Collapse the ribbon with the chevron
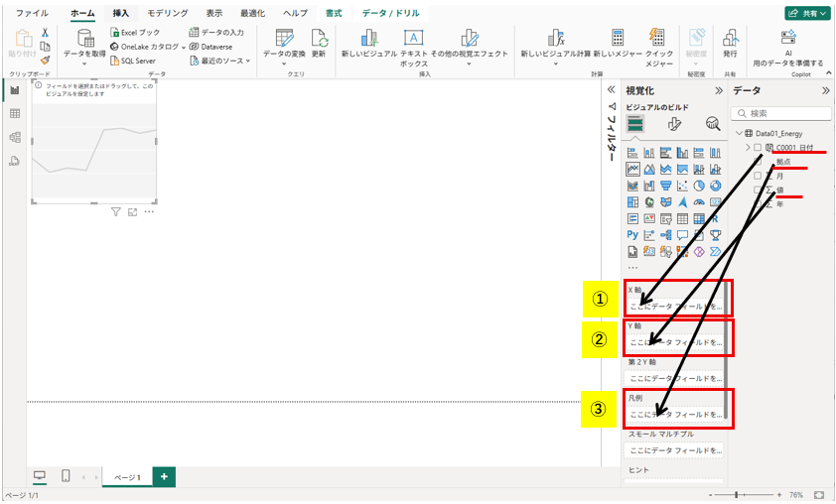 pos(828,72)
